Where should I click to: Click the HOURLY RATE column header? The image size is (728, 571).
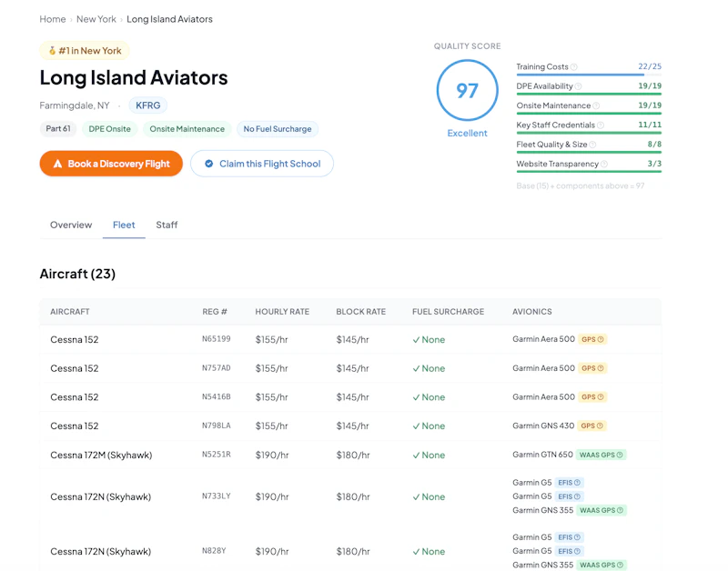(282, 312)
